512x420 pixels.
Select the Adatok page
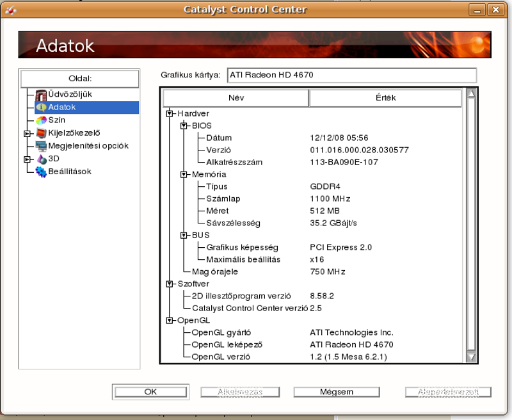[x=86, y=107]
